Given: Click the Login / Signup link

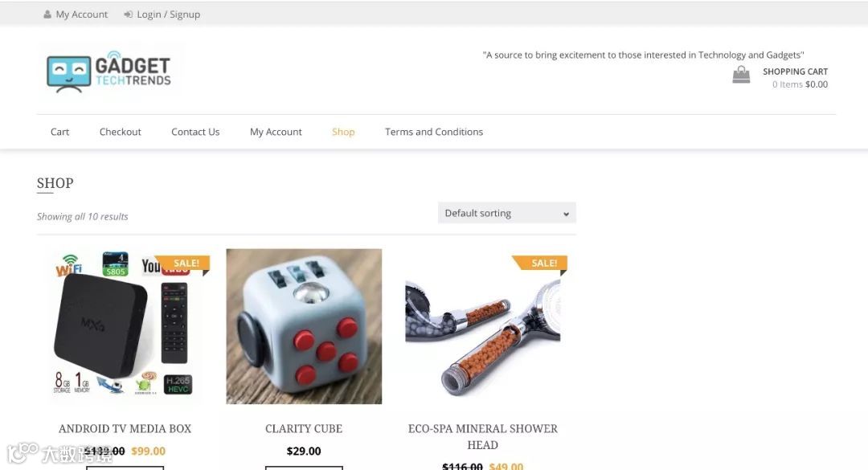Looking at the screenshot, I should point(168,14).
